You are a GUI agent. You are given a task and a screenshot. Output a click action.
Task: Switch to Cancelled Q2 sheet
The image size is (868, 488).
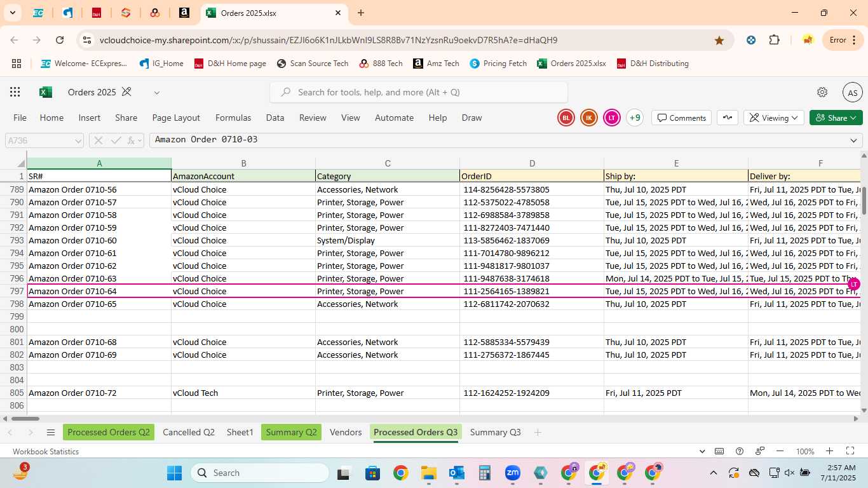tap(189, 432)
